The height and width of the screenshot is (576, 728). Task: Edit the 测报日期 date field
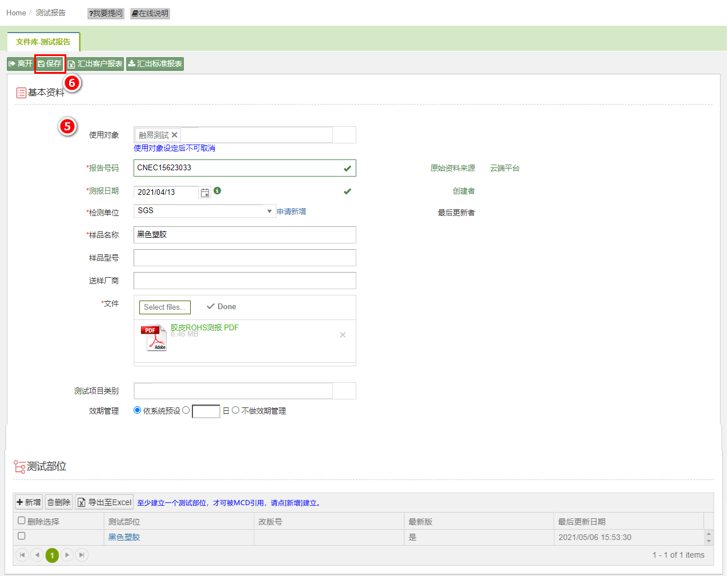(166, 192)
